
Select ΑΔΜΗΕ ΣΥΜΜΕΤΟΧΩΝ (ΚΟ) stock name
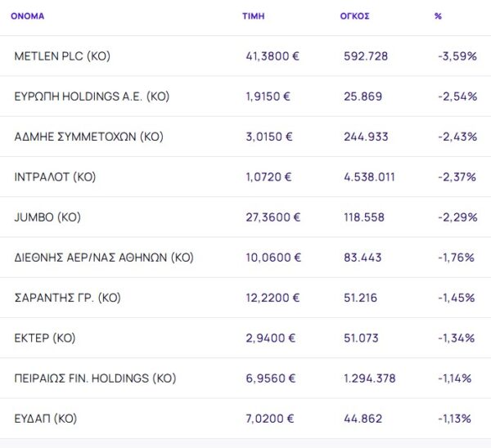point(89,137)
